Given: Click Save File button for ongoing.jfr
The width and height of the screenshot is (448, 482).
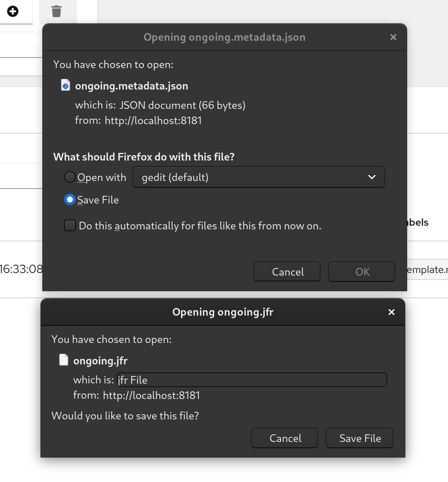Looking at the screenshot, I should [359, 438].
